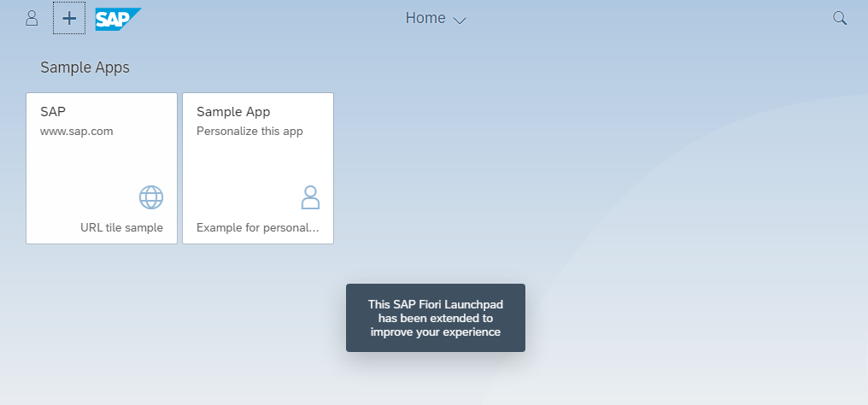
Task: Click the globe icon on SAP tile
Action: pyautogui.click(x=151, y=197)
